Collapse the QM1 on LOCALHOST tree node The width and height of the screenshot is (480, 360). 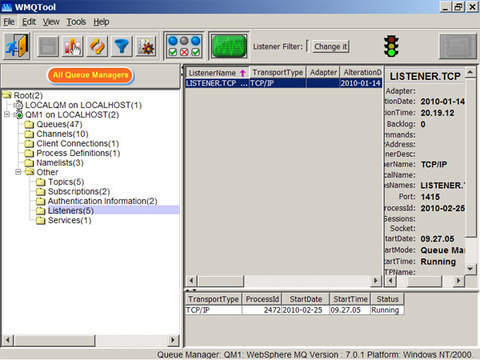(6, 115)
